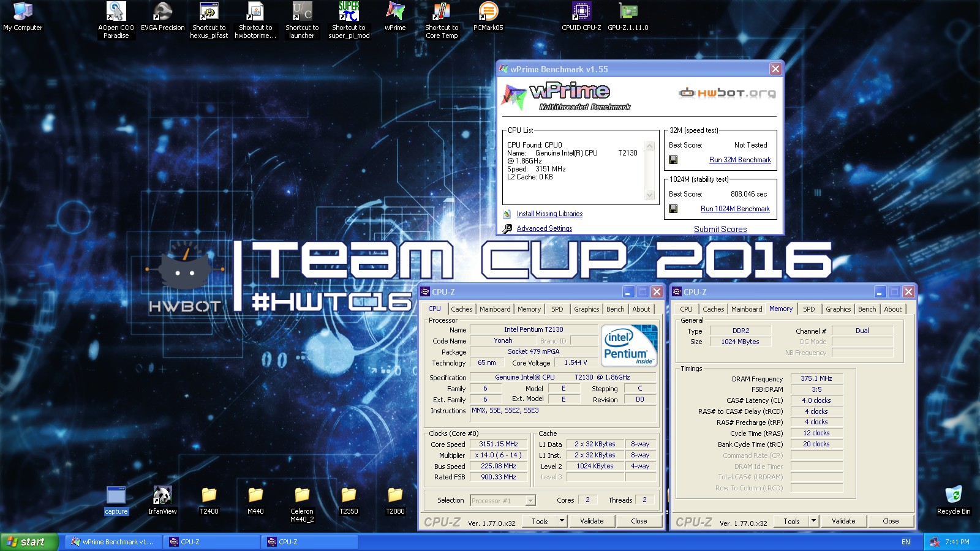Open the Core Temp shortcut icon

[x=442, y=12]
